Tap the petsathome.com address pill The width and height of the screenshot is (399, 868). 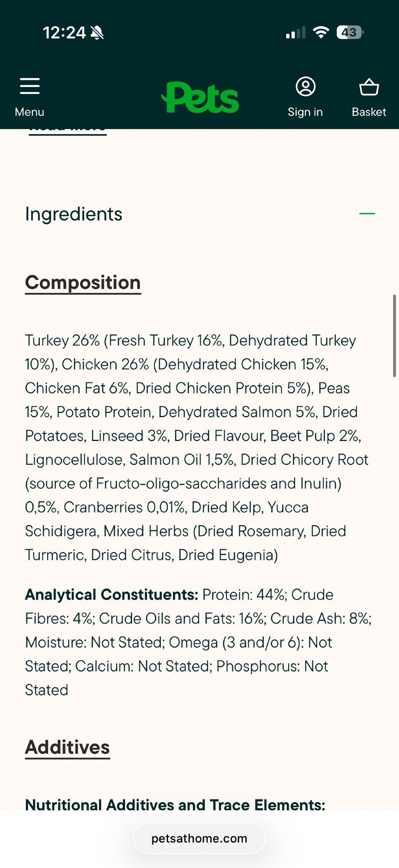click(199, 838)
